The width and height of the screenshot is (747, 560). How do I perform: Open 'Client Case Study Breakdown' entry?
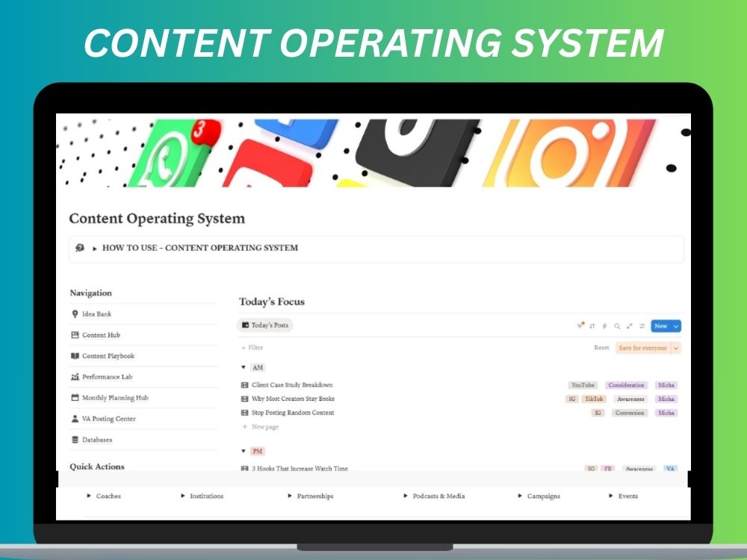292,385
